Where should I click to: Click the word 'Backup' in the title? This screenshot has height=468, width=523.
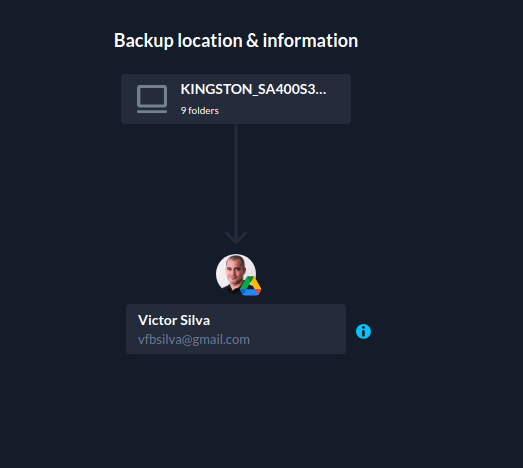click(144, 41)
